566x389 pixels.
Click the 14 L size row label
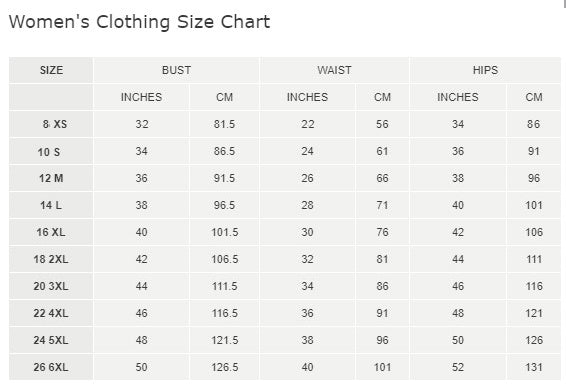tap(51, 205)
